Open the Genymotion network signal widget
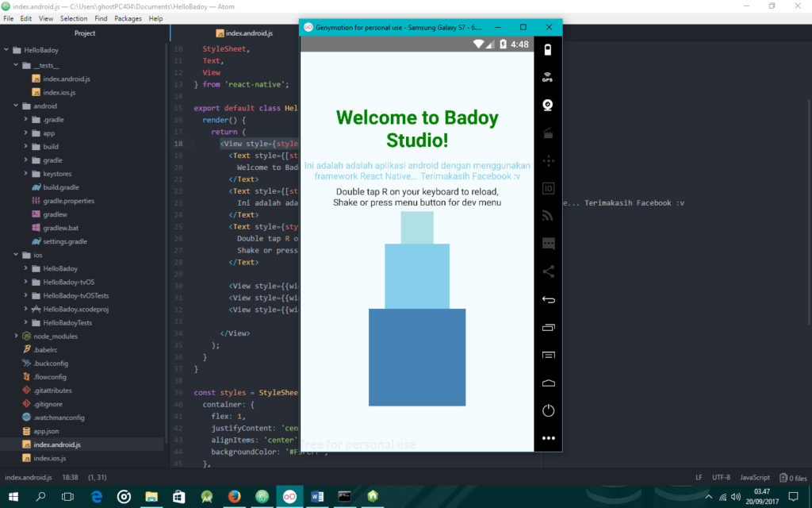812x508 pixels. pyautogui.click(x=548, y=216)
